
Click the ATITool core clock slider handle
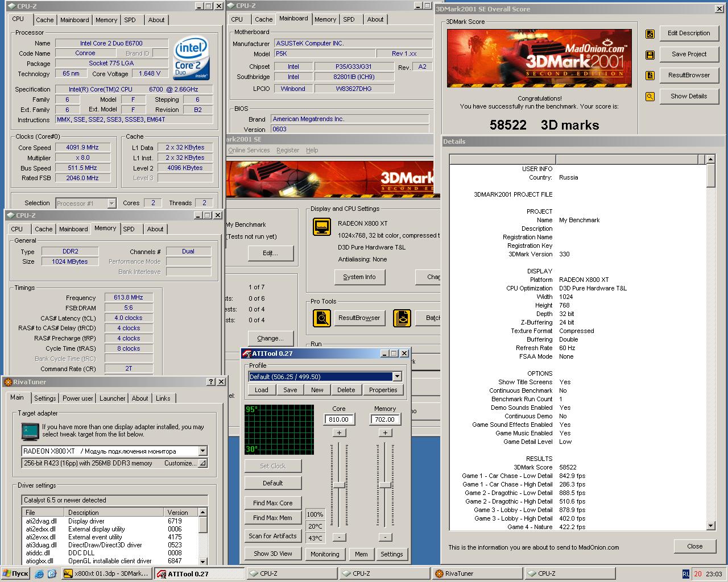coord(339,485)
